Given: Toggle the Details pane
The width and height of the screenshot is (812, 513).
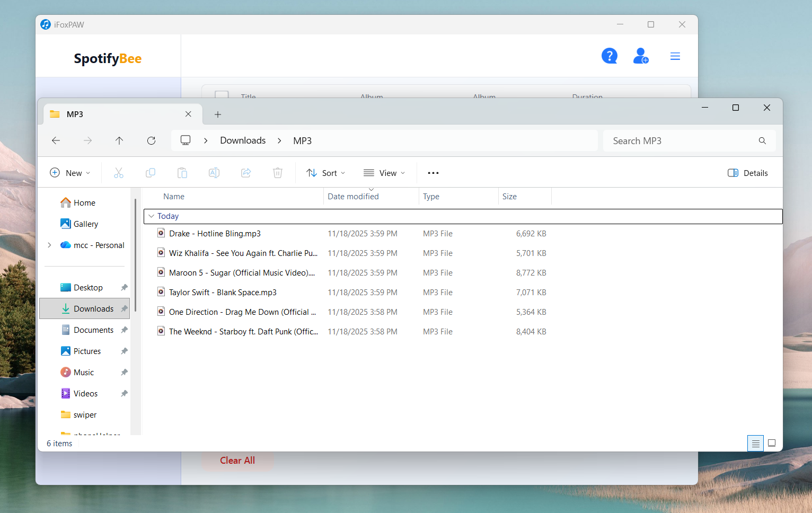Looking at the screenshot, I should [747, 172].
